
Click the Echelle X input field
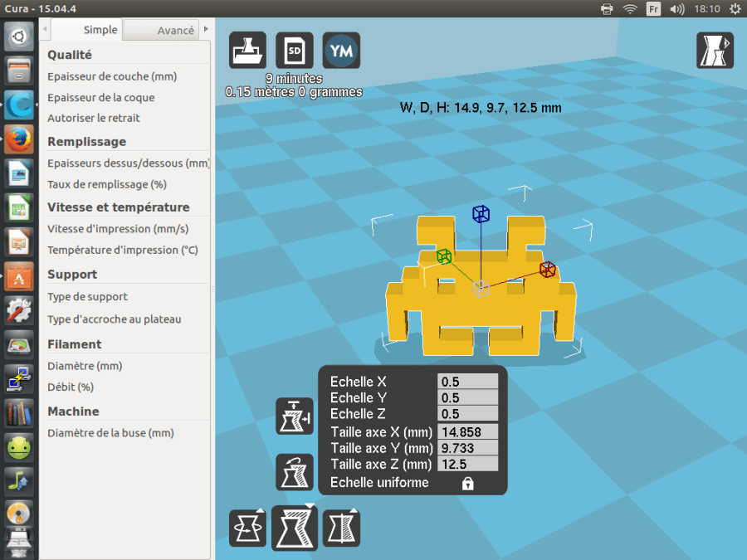point(467,382)
